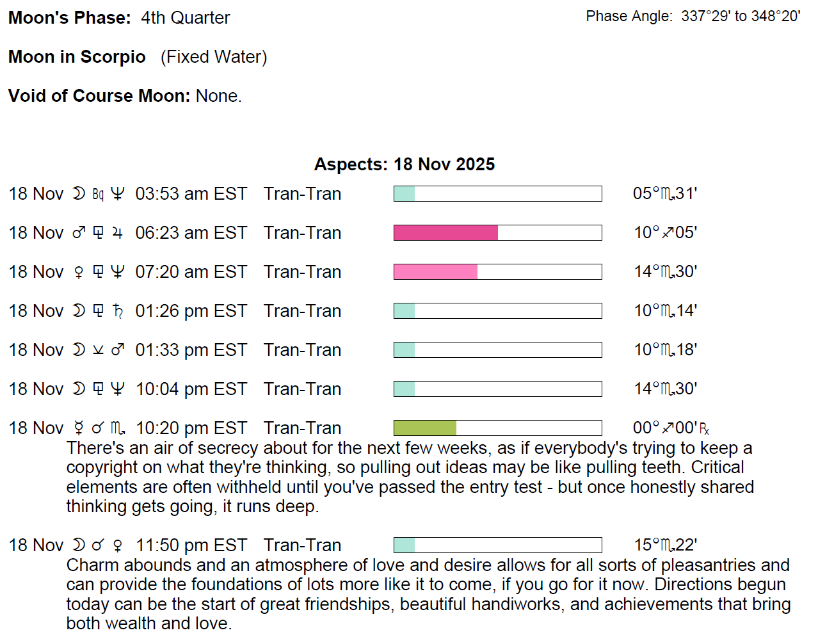Click the Moon glyph in the 03:53 am aspect
This screenshot has width=818, height=644.
79,194
